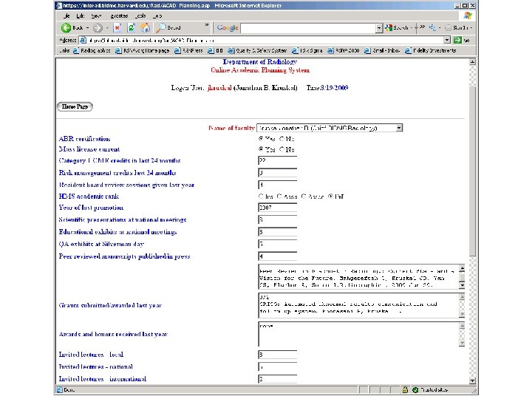Click the green Go arrow button
This screenshot has height=399, width=532.
coord(457,41)
